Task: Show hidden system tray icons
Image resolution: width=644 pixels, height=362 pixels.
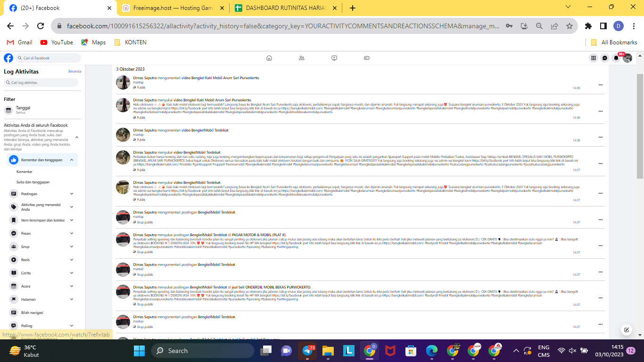Action: (x=516, y=351)
